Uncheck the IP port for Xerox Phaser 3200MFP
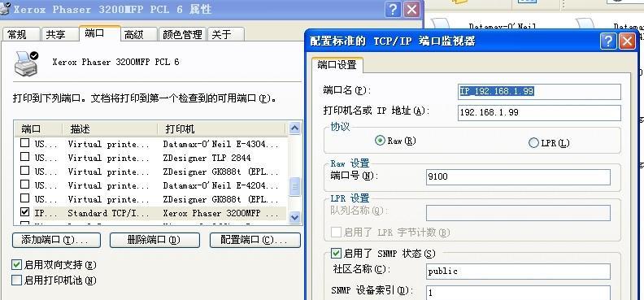The width and height of the screenshot is (644, 300). click(x=25, y=212)
